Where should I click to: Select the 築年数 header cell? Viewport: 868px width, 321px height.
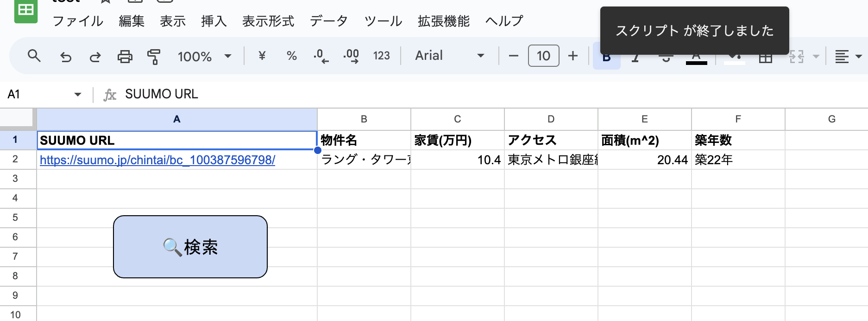coord(738,140)
